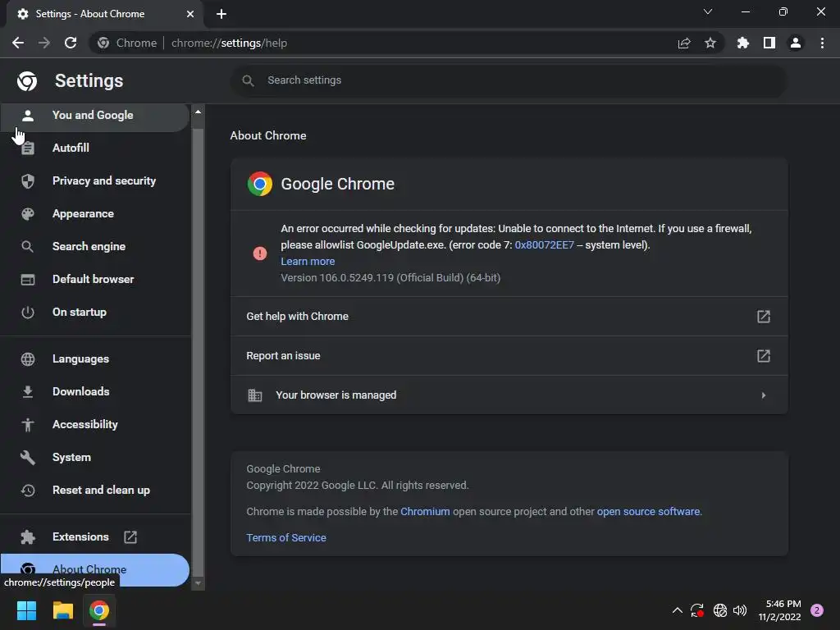The height and width of the screenshot is (630, 840).
Task: Go to Privacy and security
Action: pos(94,181)
